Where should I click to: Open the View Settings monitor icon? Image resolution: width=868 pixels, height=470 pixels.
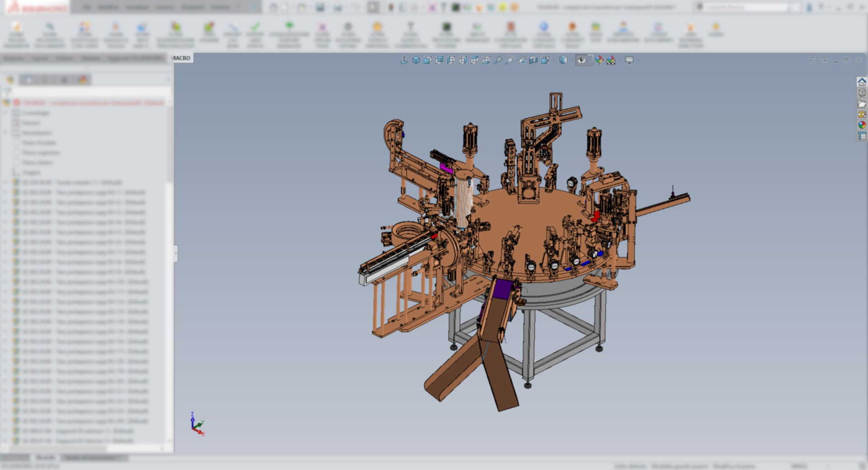(629, 60)
